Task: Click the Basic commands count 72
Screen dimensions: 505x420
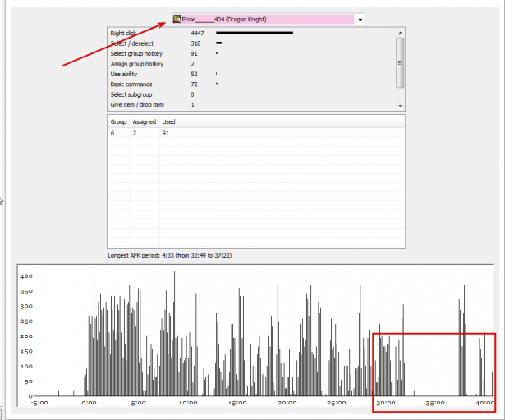Action: (x=194, y=84)
